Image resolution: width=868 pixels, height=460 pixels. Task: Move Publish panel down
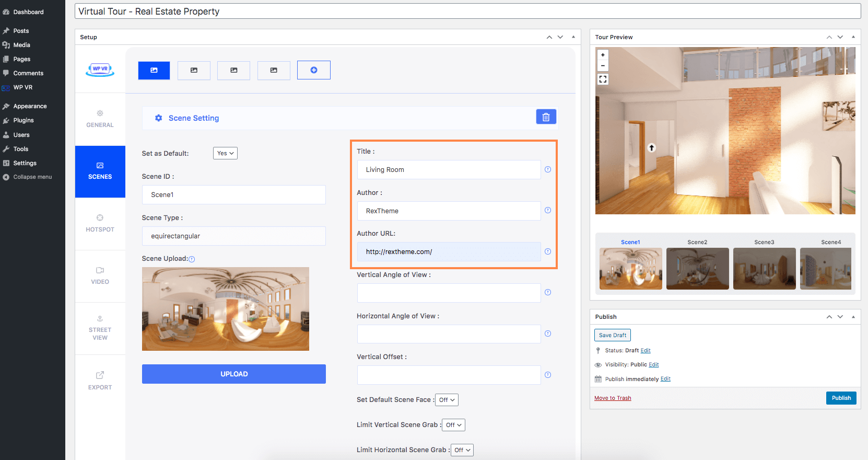pos(840,317)
